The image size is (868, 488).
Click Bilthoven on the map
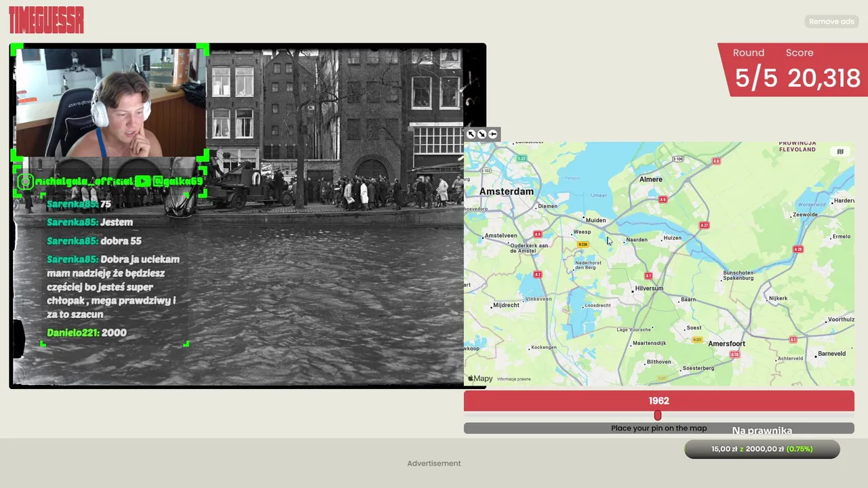click(658, 362)
